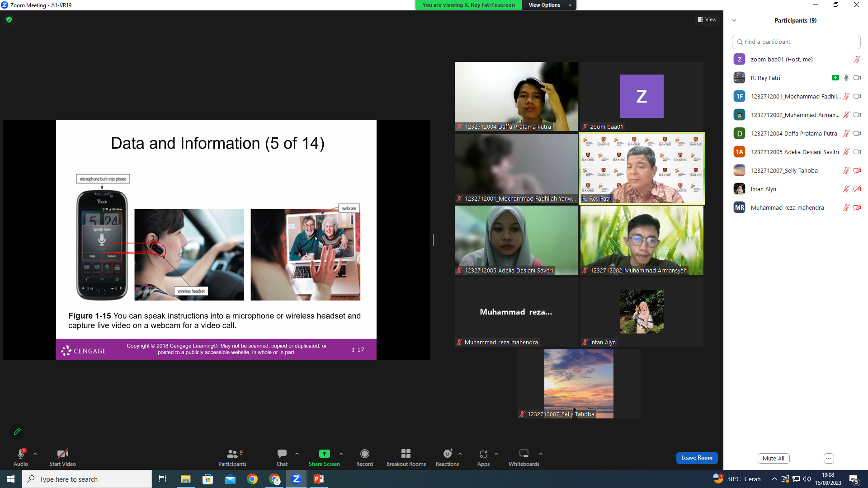The height and width of the screenshot is (488, 868).
Task: Open the Participants panel icon
Action: coord(232,454)
